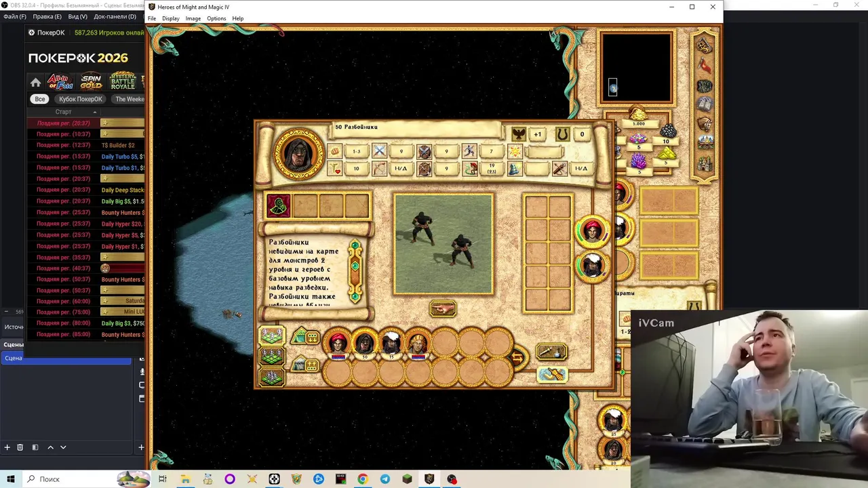Click the wand and potion button

click(x=551, y=352)
